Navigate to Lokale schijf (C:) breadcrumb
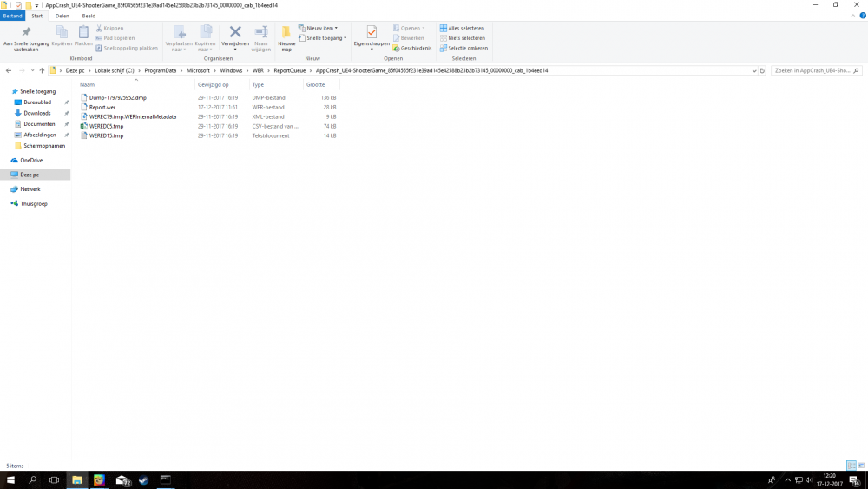 (115, 71)
